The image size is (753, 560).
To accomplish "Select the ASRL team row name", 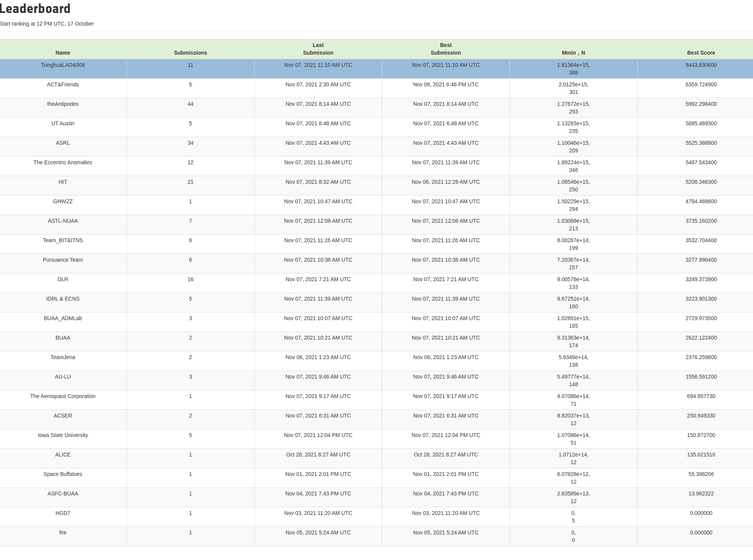I will click(x=63, y=143).
